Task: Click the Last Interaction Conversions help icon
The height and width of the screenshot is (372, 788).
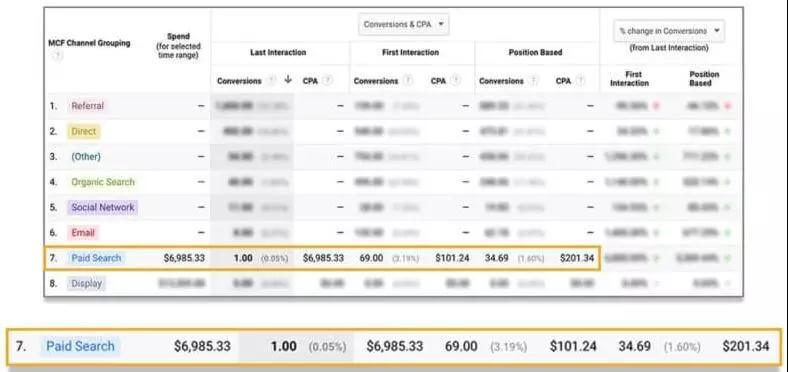Action: point(271,81)
